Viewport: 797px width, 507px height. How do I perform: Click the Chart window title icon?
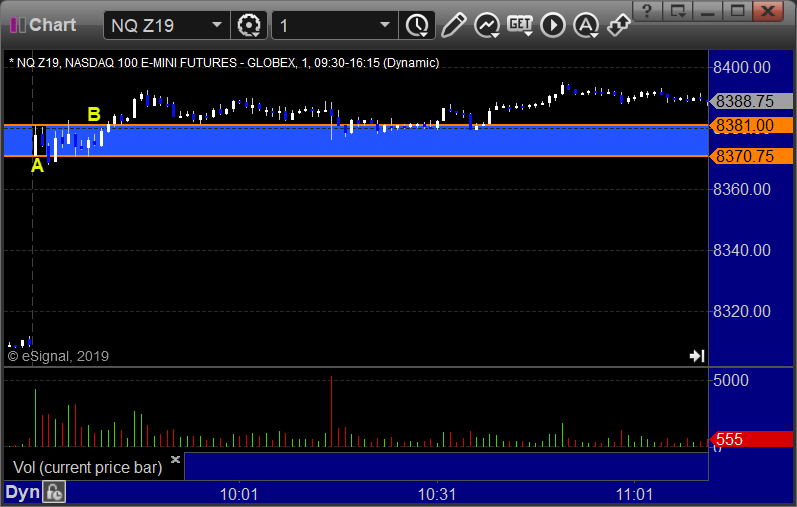(x=18, y=25)
